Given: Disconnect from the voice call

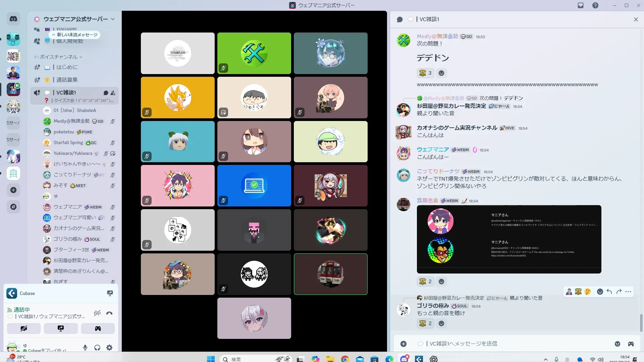Looking at the screenshot, I should pyautogui.click(x=109, y=313).
